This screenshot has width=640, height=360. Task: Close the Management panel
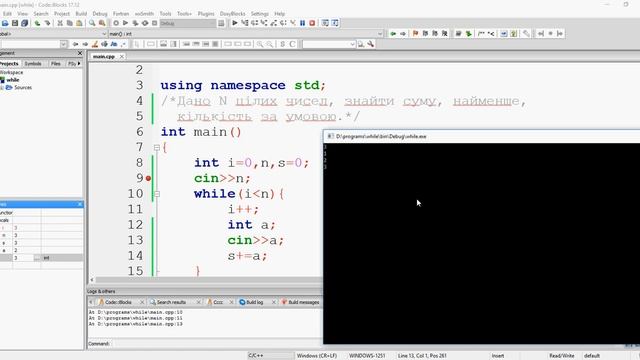coord(80,53)
